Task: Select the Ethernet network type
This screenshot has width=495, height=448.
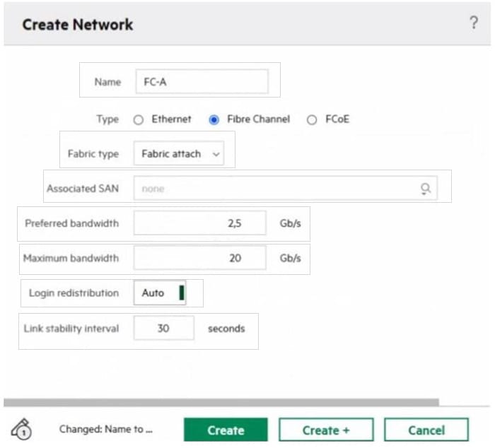Action: tap(139, 120)
